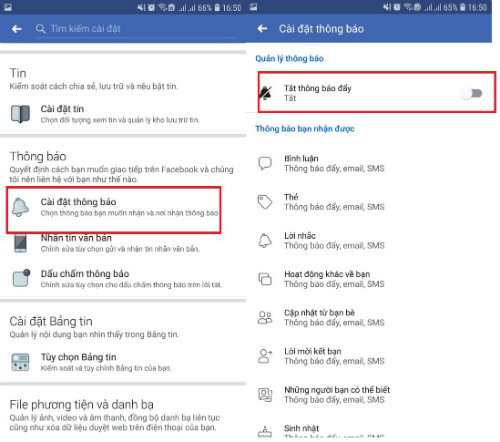The height and width of the screenshot is (442, 500).
Task: Tap the Tin section heading
Action: click(18, 73)
